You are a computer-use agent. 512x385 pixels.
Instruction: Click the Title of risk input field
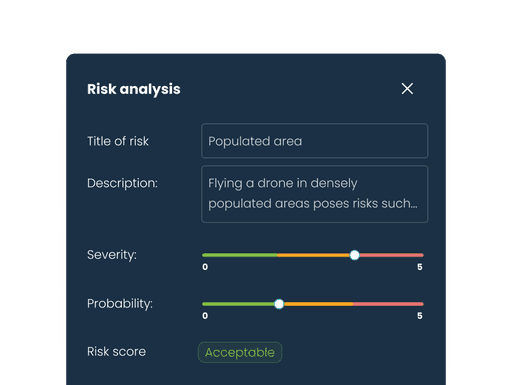[x=314, y=141]
